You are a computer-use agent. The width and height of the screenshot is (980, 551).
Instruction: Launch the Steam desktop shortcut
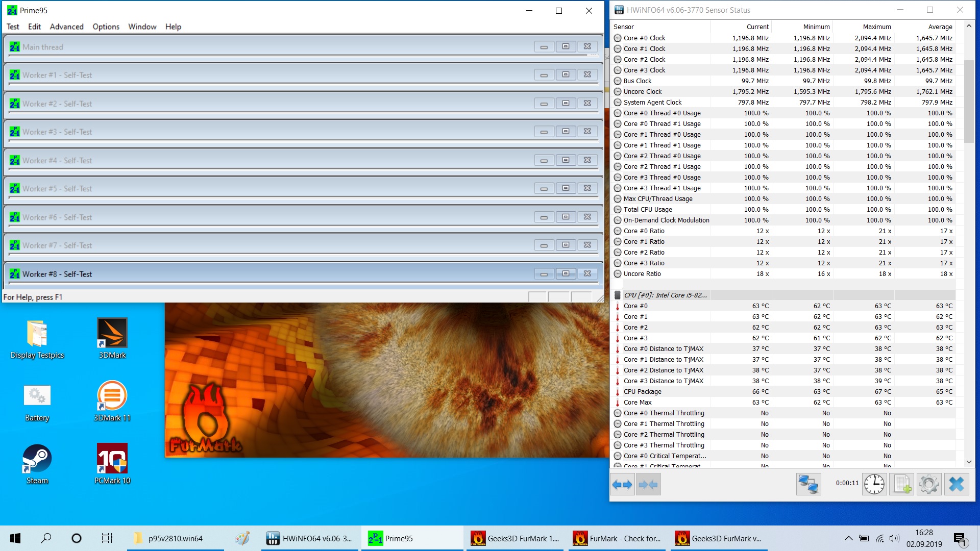37,464
